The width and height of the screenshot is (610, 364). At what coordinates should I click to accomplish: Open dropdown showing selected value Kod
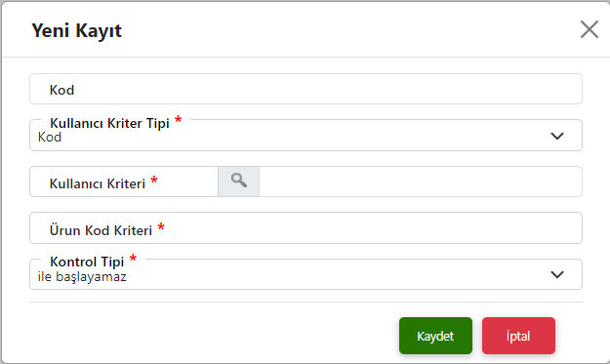coord(305,136)
